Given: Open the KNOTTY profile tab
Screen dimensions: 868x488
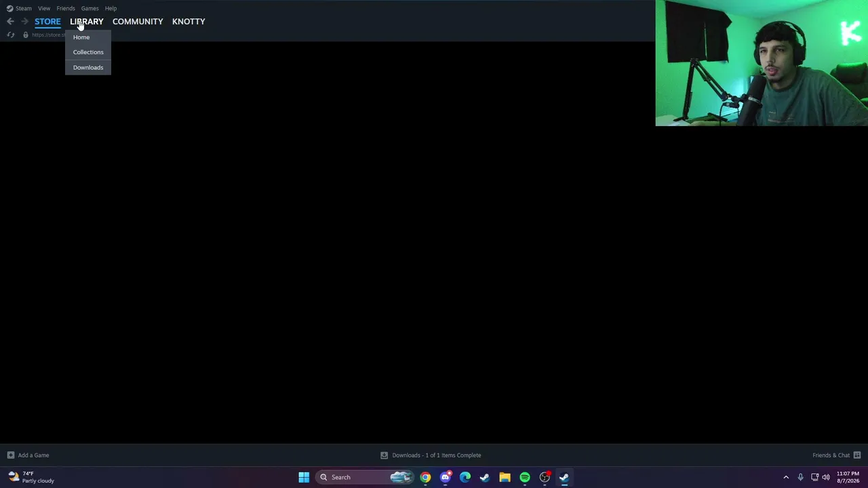Looking at the screenshot, I should click(x=189, y=22).
